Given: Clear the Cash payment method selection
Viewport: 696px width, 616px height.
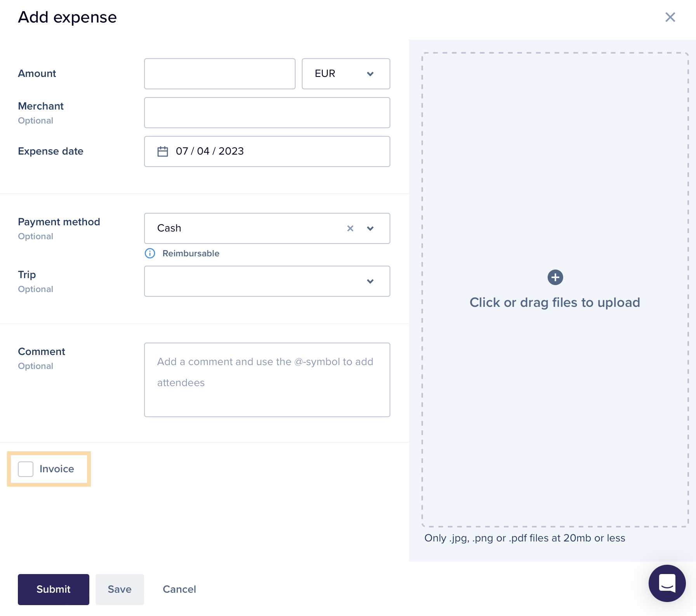Looking at the screenshot, I should coord(350,228).
